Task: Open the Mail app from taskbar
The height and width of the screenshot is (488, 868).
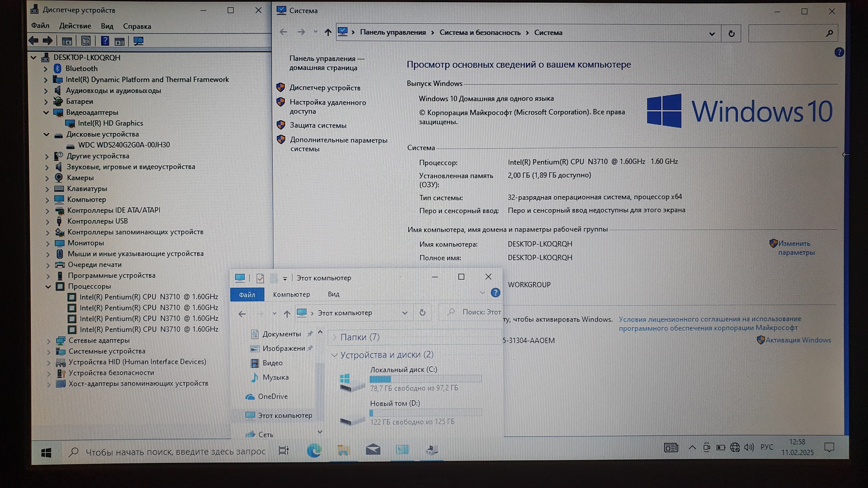Action: 373,450
